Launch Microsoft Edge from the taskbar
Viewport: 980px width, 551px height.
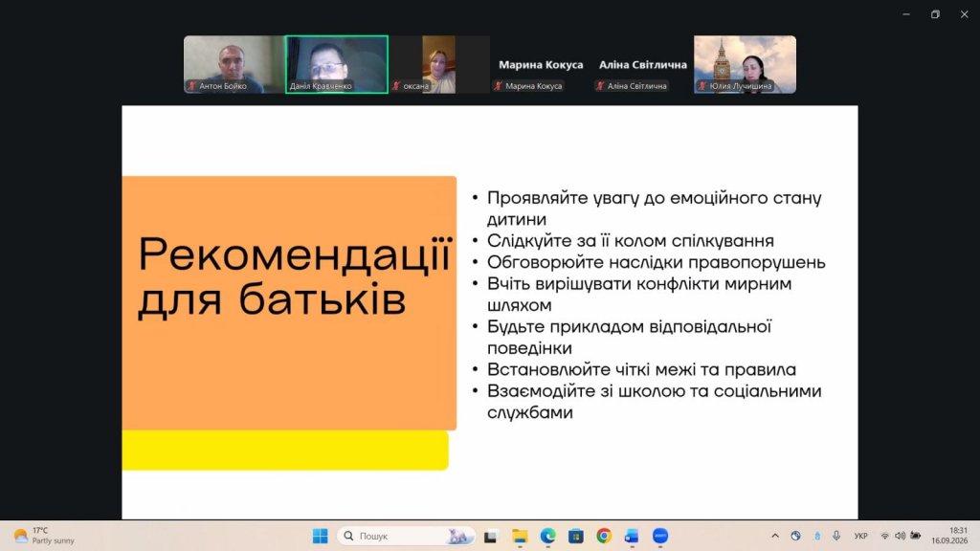pos(548,536)
